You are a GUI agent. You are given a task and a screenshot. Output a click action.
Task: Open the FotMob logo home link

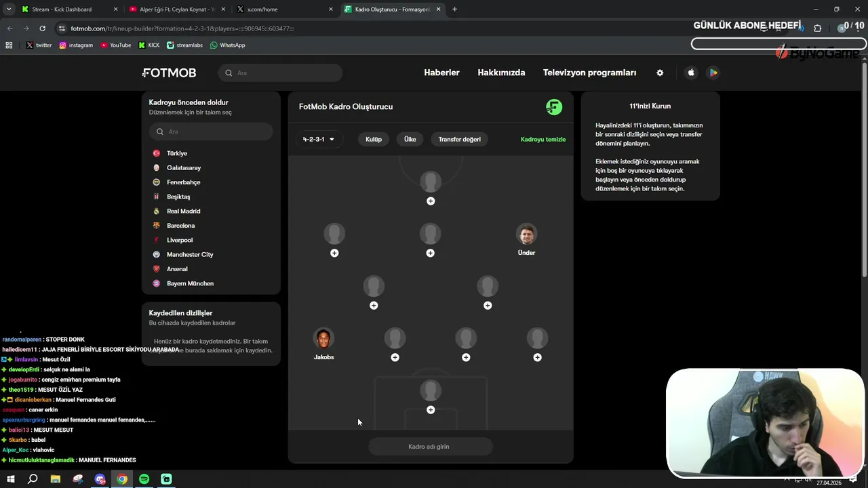coord(169,73)
